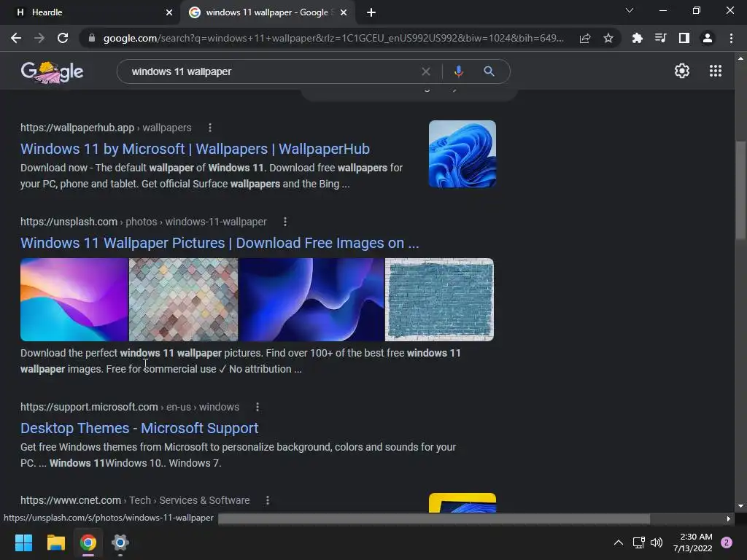Open a new browser tab
Screen dimensions: 747x560
pyautogui.click(x=371, y=12)
